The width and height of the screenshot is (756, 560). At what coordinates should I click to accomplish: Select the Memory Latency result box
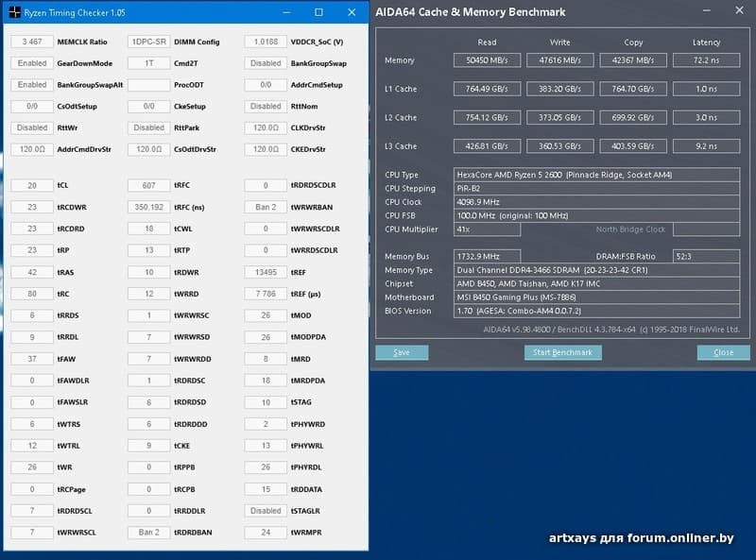click(x=706, y=60)
